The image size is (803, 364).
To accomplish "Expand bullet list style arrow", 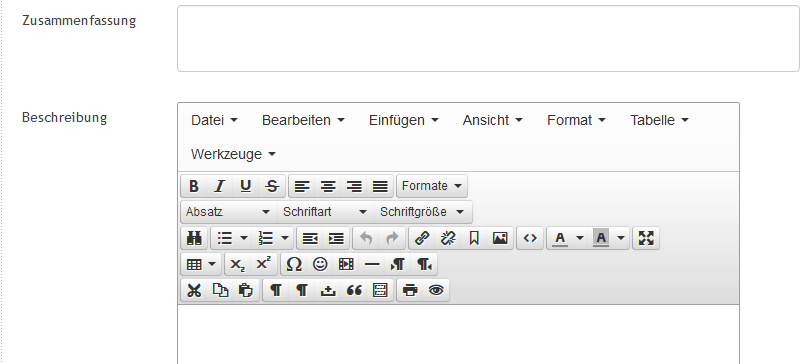I will coord(244,238).
